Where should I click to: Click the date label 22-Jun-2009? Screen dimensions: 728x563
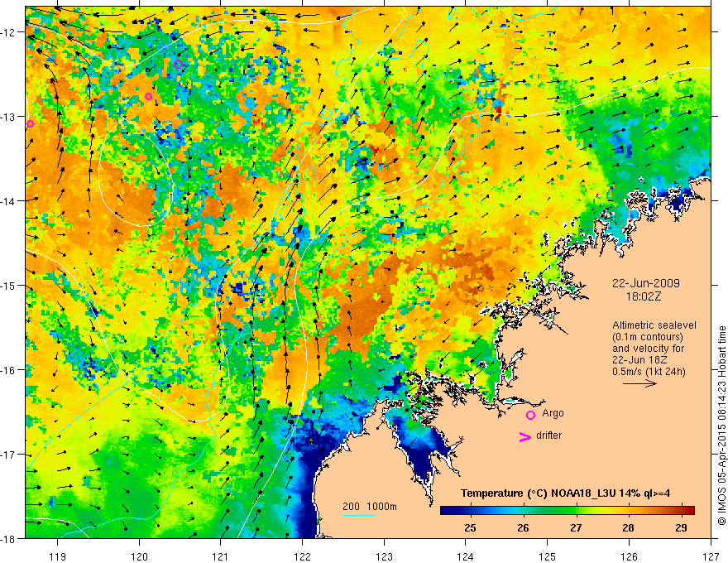pos(646,283)
